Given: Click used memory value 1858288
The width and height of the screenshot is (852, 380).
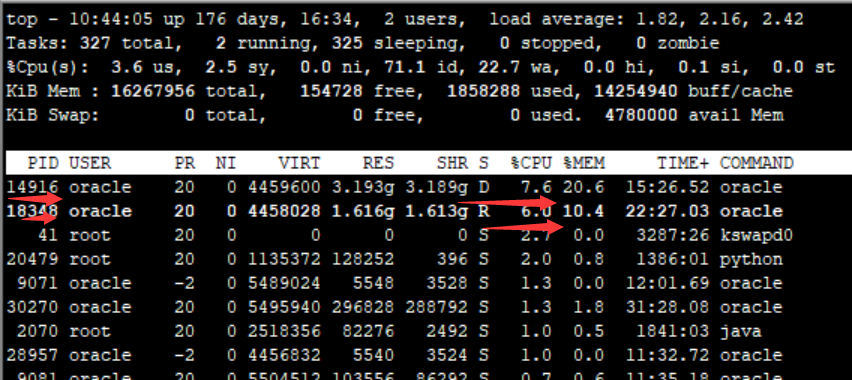Looking at the screenshot, I should pyautogui.click(x=483, y=91).
